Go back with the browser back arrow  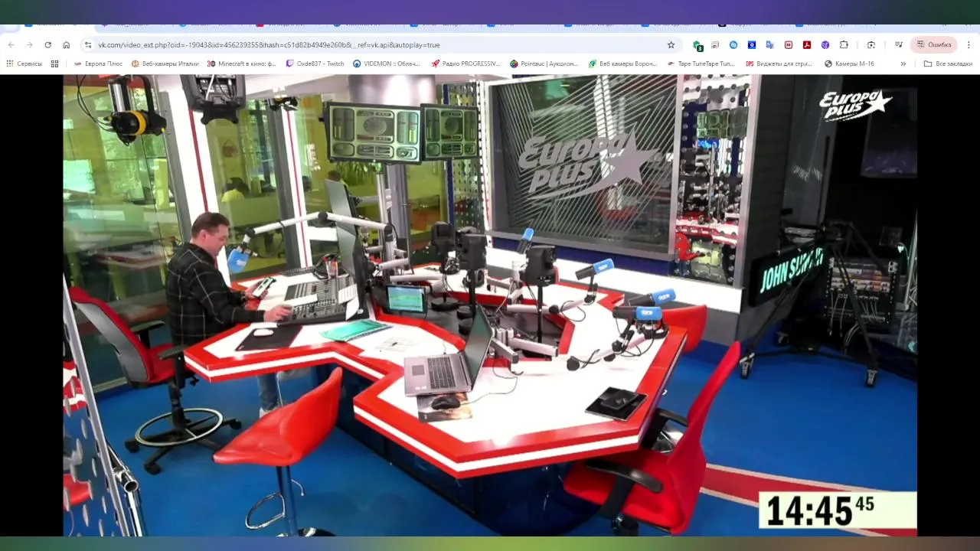(x=11, y=45)
